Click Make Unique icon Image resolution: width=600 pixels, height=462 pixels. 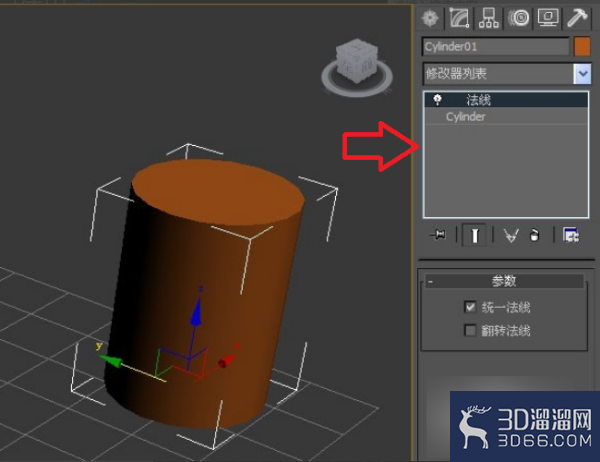(x=511, y=235)
